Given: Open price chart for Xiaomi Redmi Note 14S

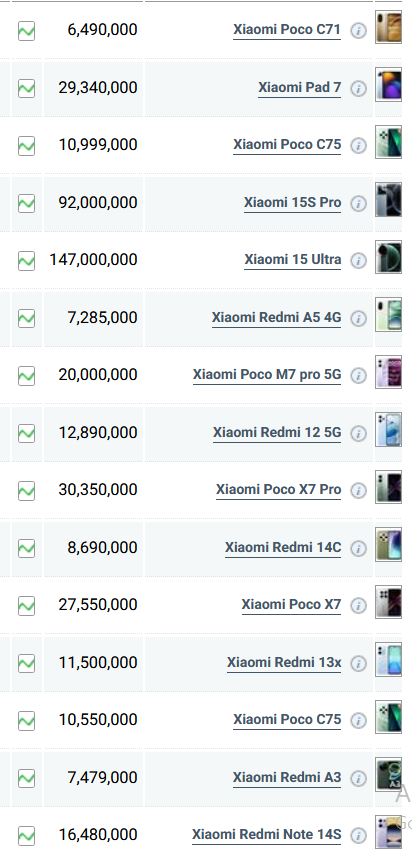Looking at the screenshot, I should click(x=26, y=836).
